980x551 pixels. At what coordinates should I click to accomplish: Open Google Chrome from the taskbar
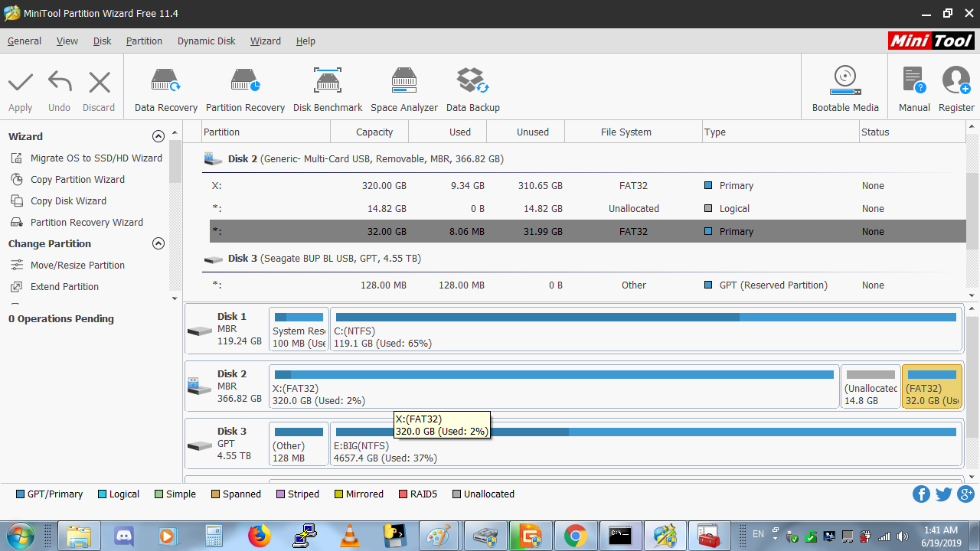tap(576, 536)
